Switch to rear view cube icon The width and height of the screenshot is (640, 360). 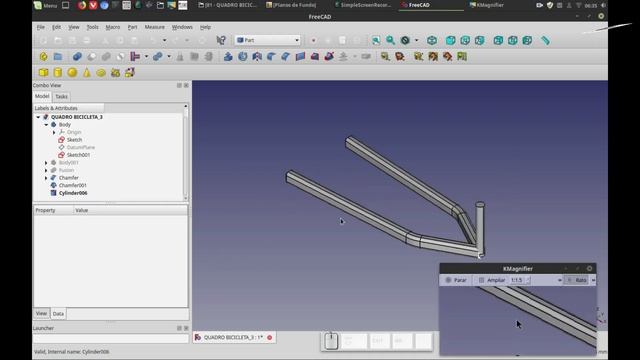pyautogui.click(x=498, y=40)
